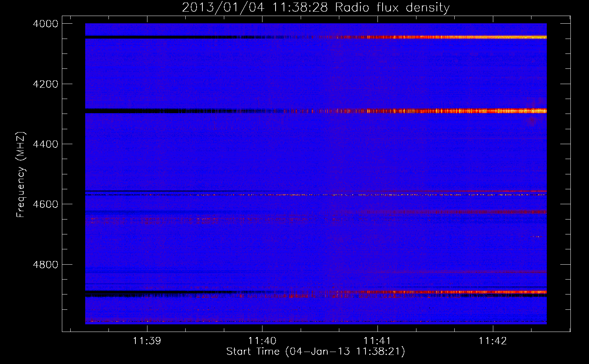Click the plot title '2013/01/04 11:38:28 Radio flux density'
Image resolution: width=589 pixels, height=364 pixels.
pyautogui.click(x=316, y=7)
